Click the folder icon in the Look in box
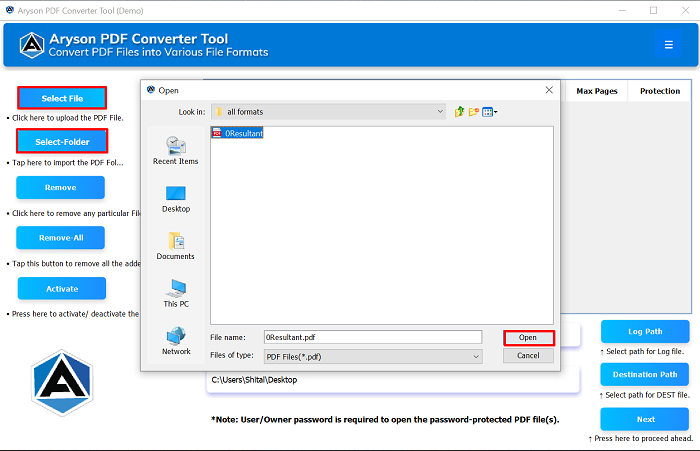The width and height of the screenshot is (700, 451). coord(219,112)
